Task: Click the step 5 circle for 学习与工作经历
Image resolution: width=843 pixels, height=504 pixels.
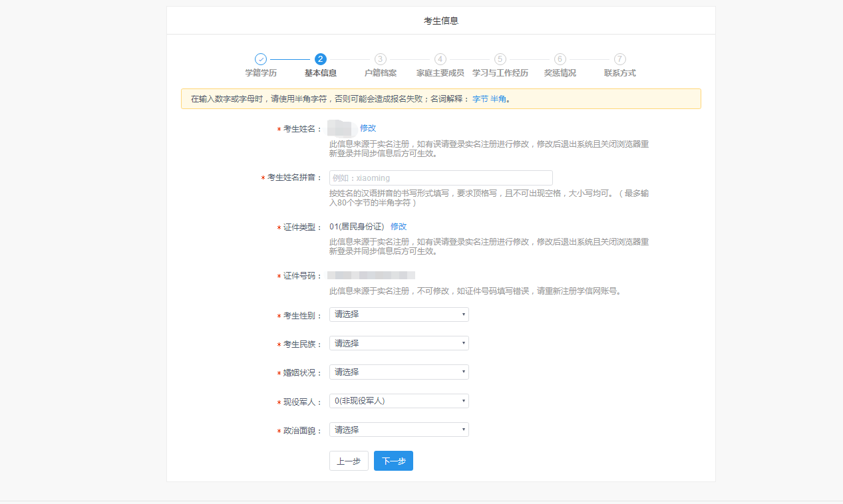Action: tap(500, 59)
